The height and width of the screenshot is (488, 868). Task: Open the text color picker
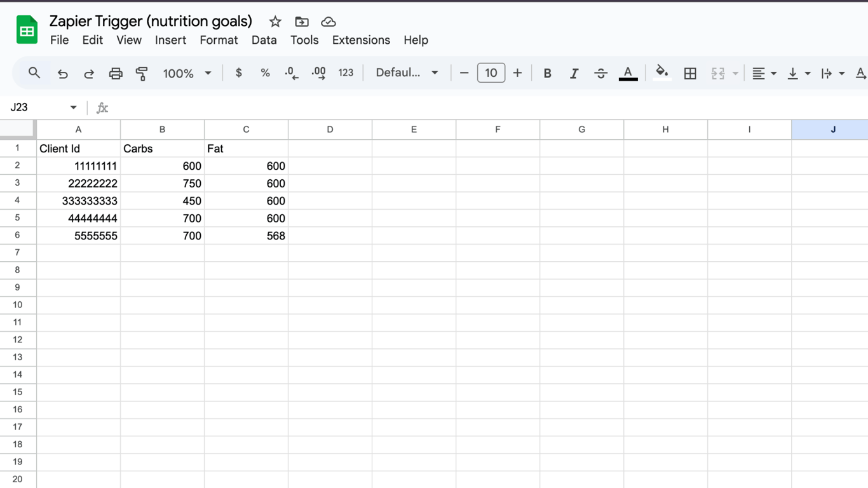tap(628, 73)
